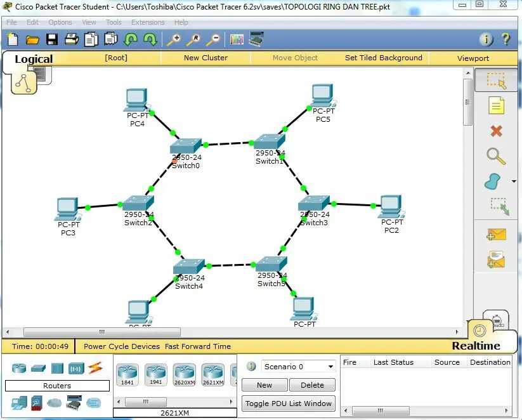Expand the shape tool dropdown arrow

(514, 181)
